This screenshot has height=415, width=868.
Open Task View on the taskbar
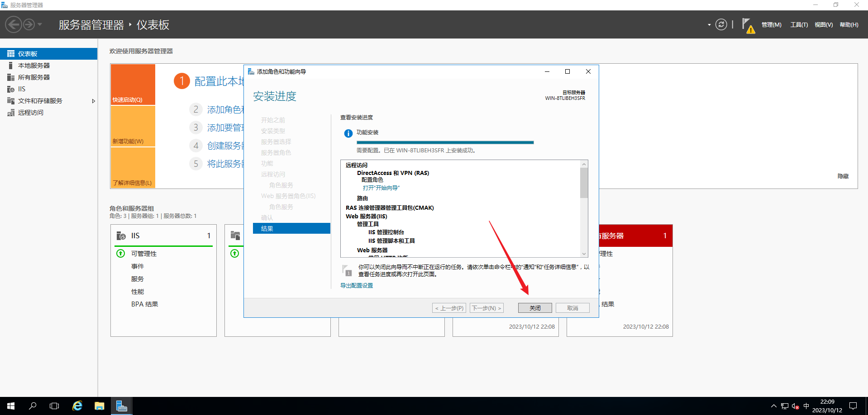(x=54, y=406)
